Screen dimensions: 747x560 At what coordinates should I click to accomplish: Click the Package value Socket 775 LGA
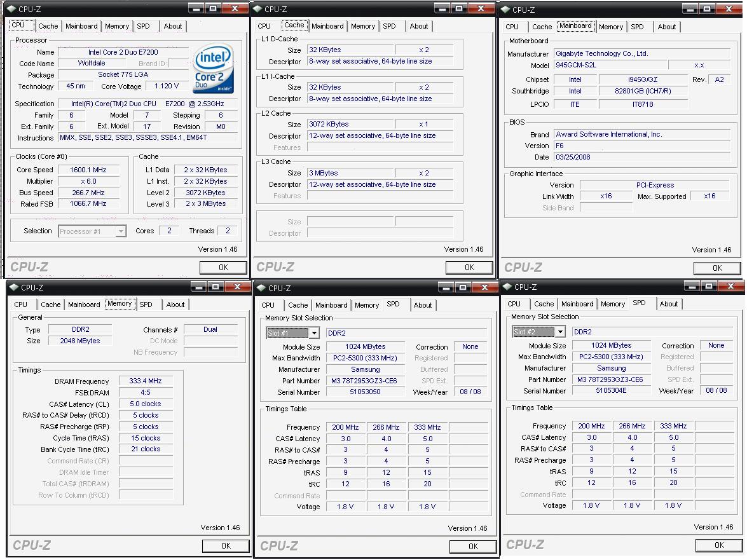click(x=123, y=75)
